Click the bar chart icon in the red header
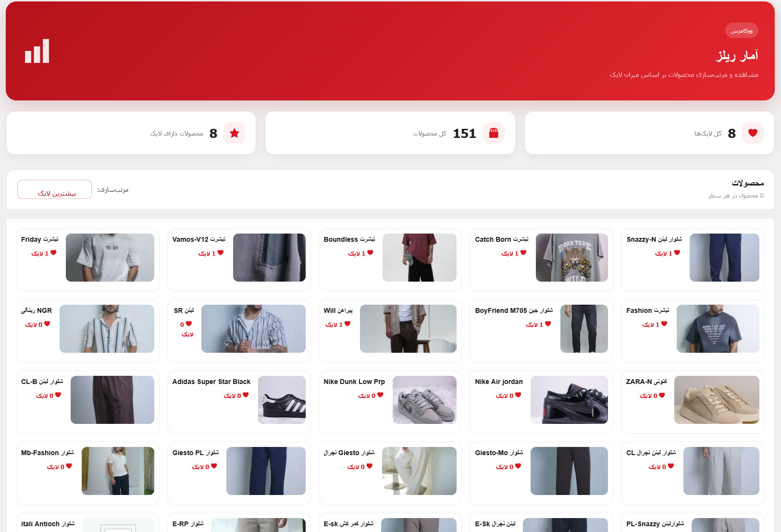Screen dimensions: 781x532 point(37,51)
